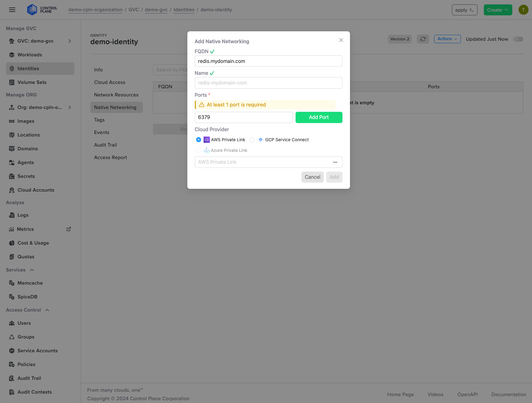The image size is (532, 403).
Task: Select Volume Sets in the sidebar
Action: [x=32, y=82]
